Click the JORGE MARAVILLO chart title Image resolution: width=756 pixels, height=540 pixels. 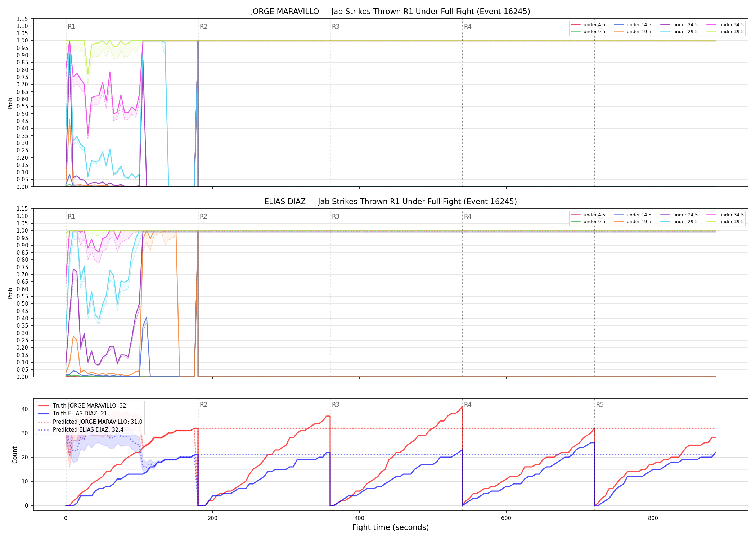(391, 12)
